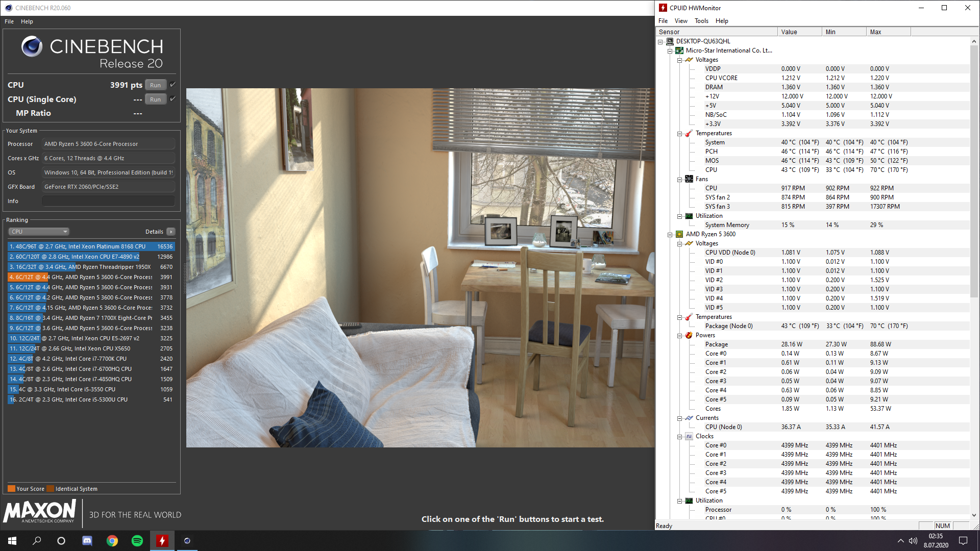Collapse the Fans tree node
980x551 pixels.
coord(679,180)
